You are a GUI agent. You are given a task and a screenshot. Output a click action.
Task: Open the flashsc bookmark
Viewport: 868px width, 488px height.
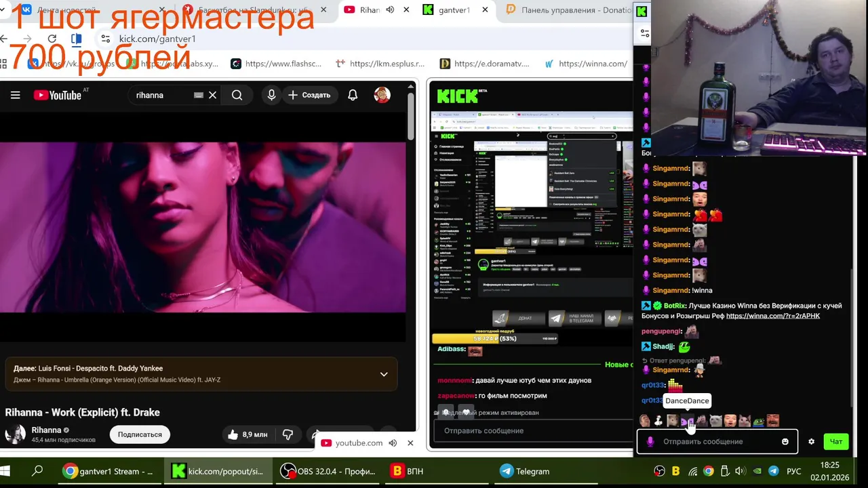pos(277,64)
